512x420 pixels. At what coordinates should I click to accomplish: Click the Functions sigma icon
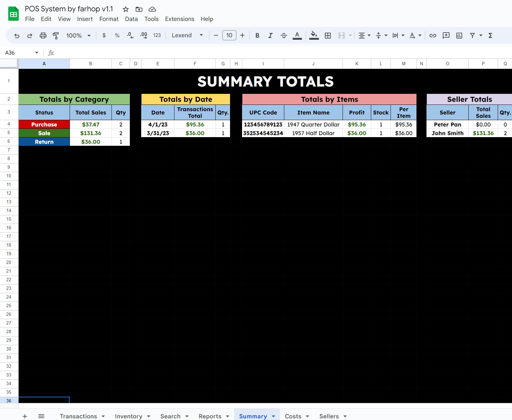click(490, 35)
